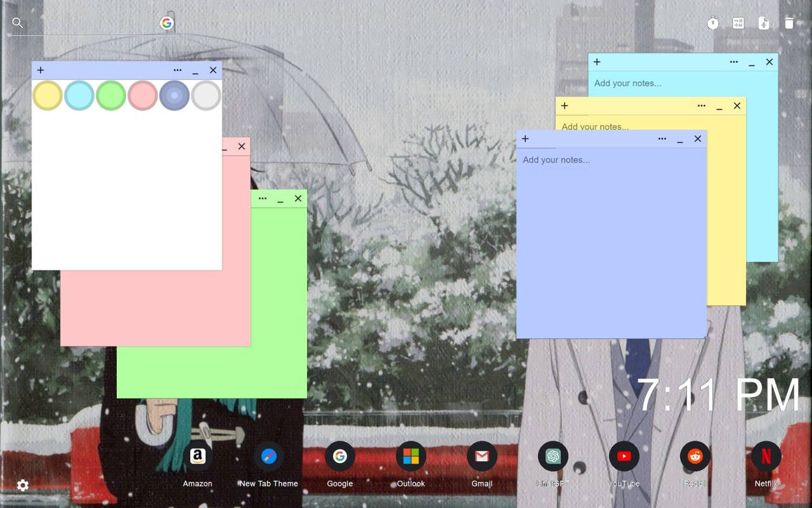Image resolution: width=812 pixels, height=508 pixels.
Task: Click 'Add your notes...' in cyan note
Action: click(627, 83)
